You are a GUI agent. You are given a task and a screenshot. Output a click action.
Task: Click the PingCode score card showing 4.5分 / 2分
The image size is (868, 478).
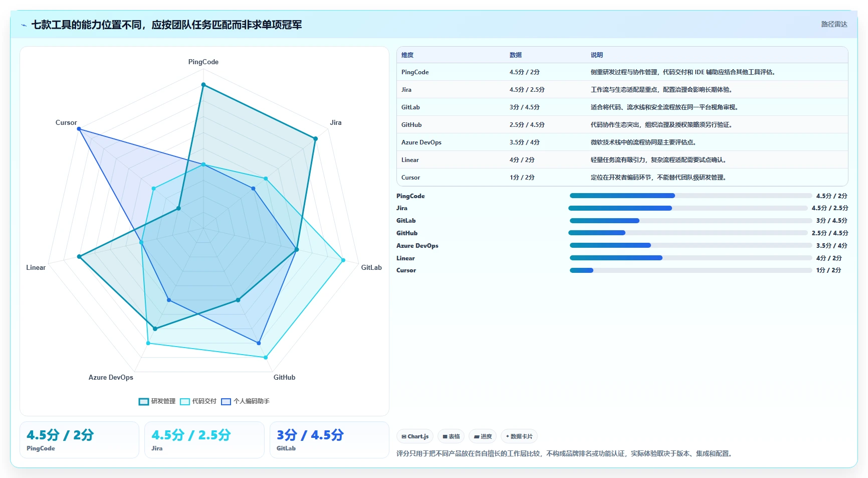[x=79, y=440]
